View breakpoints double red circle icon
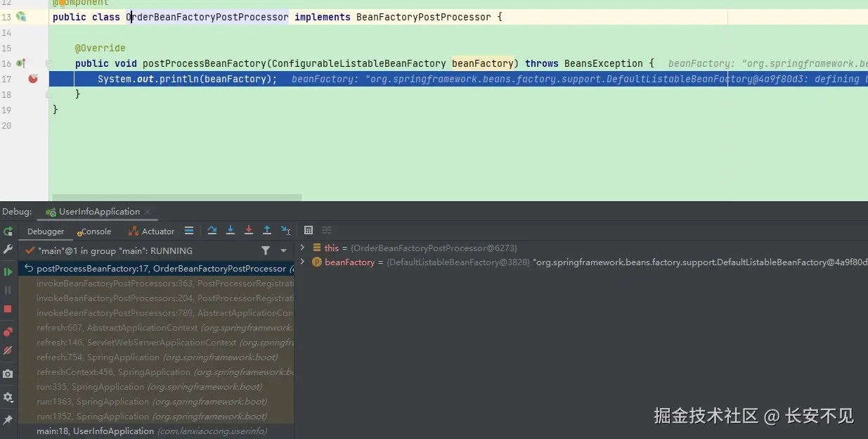The image size is (868, 439). point(8,332)
